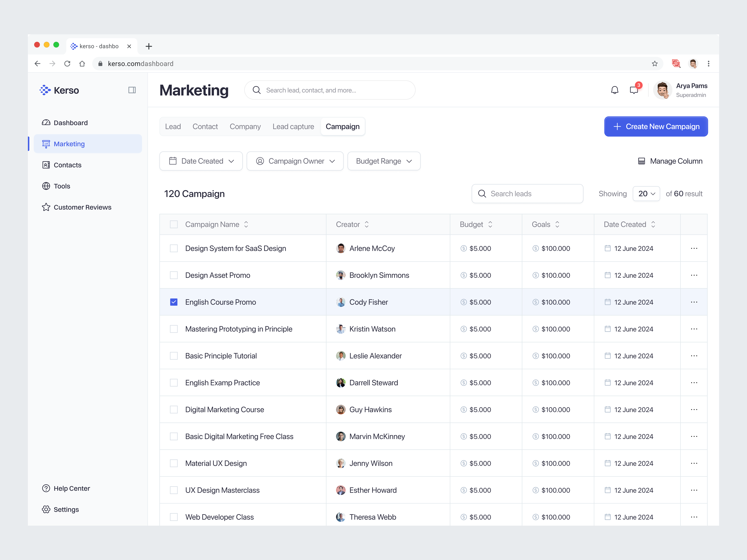Uncheck the English Course Promo row
Viewport: 747px width, 560px height.
(x=174, y=302)
